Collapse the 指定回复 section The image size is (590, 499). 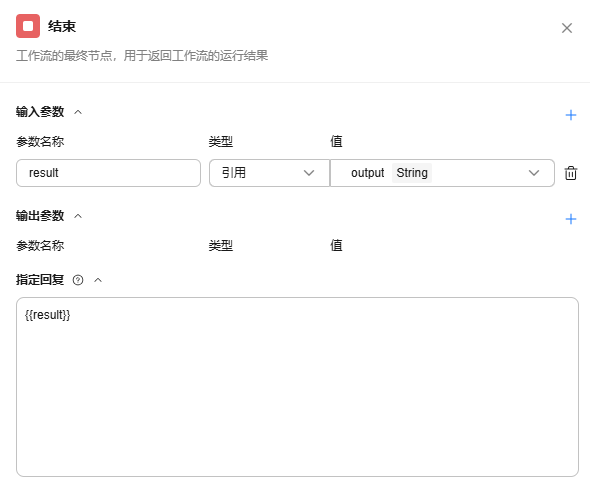pos(98,280)
